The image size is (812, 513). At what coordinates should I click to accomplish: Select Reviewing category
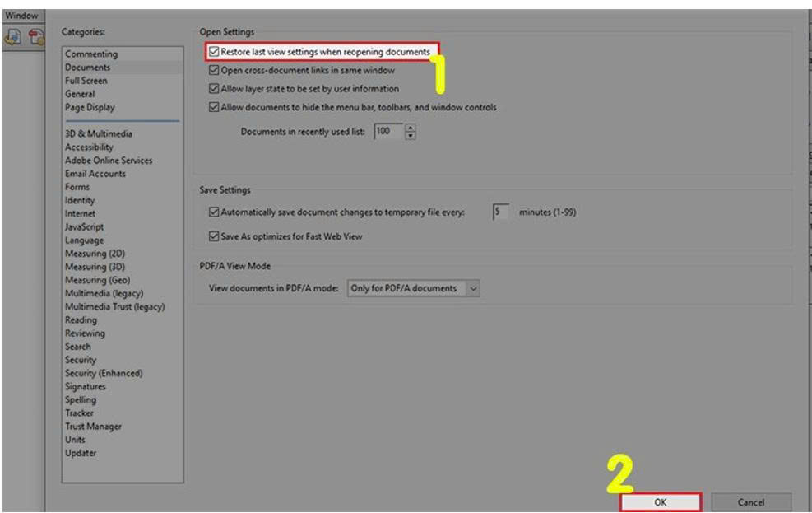pos(85,333)
